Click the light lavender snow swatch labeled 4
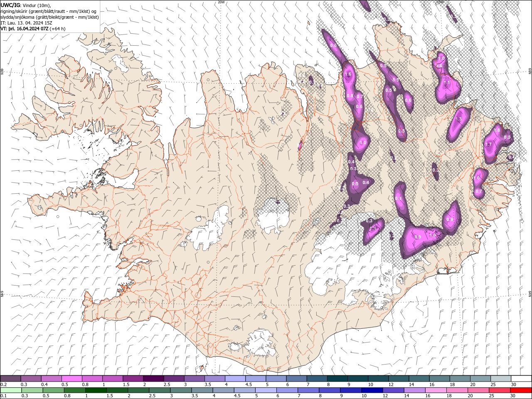Screen dimensions: 532x399 (235, 379)
